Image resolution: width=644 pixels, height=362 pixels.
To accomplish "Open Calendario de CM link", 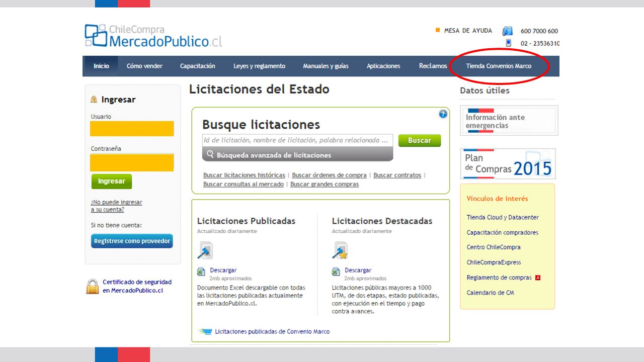I will coord(490,293).
